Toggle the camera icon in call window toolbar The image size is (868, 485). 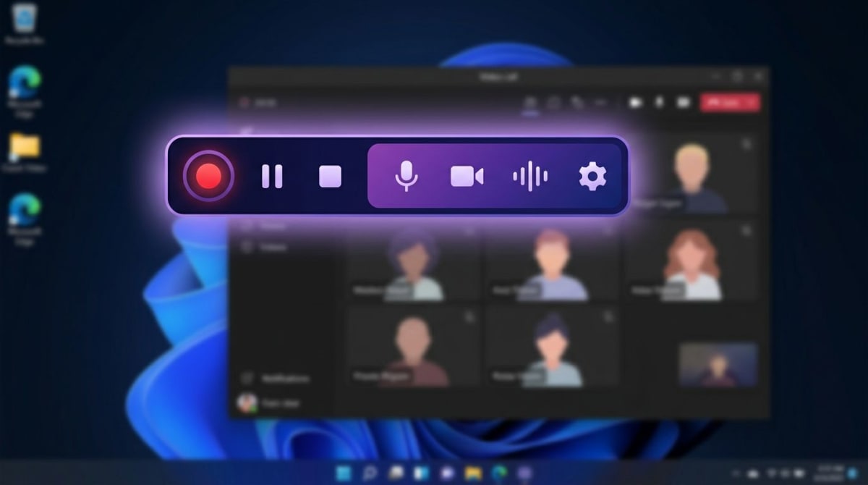[x=636, y=103]
